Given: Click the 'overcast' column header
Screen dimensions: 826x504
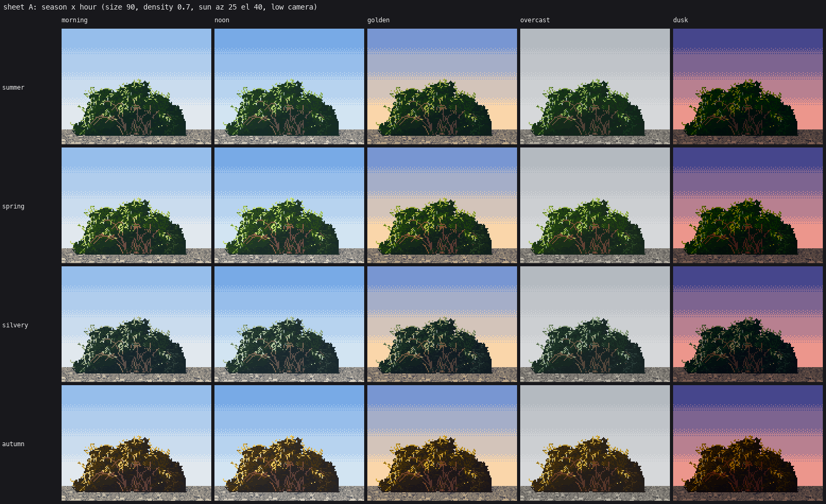Looking at the screenshot, I should pos(535,20).
